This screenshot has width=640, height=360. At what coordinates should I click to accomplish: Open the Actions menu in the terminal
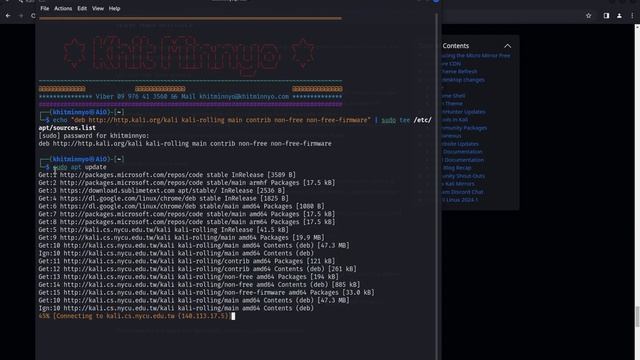[x=63, y=8]
